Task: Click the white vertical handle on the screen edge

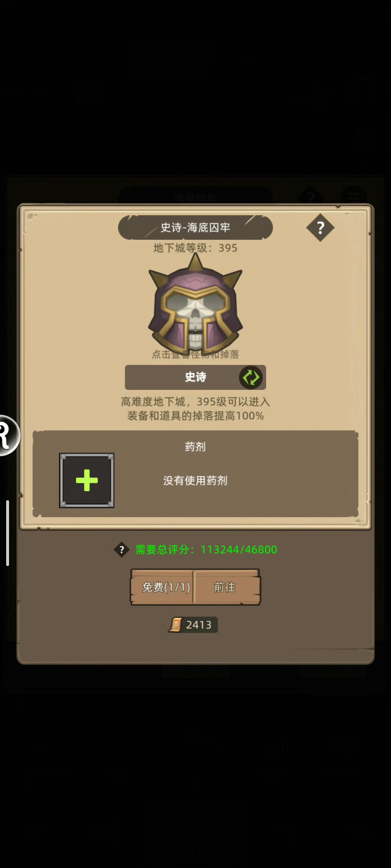Action: [8, 533]
